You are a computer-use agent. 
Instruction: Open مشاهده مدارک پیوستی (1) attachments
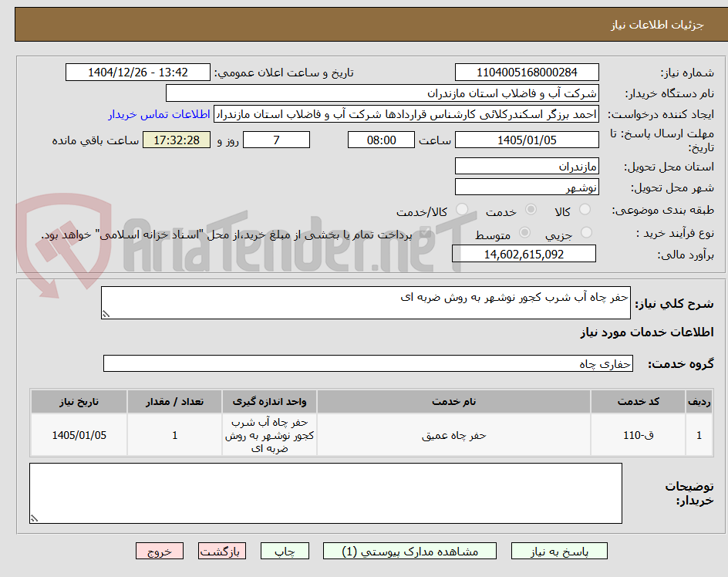tap(410, 551)
